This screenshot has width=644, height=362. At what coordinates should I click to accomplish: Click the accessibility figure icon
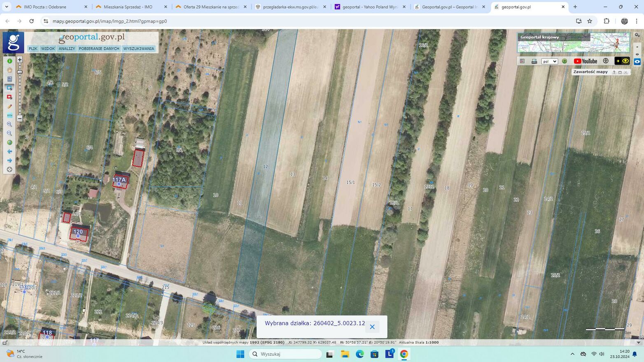[x=606, y=61]
